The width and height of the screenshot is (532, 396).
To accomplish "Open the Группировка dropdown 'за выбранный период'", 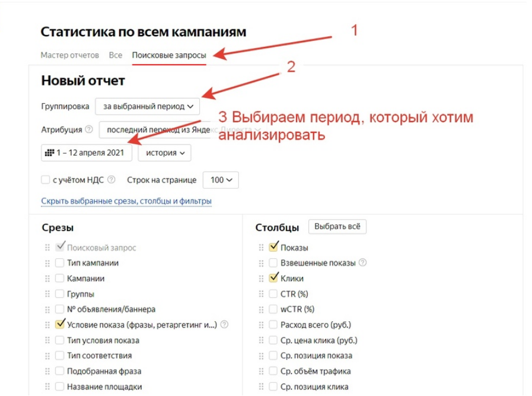I will pyautogui.click(x=147, y=107).
